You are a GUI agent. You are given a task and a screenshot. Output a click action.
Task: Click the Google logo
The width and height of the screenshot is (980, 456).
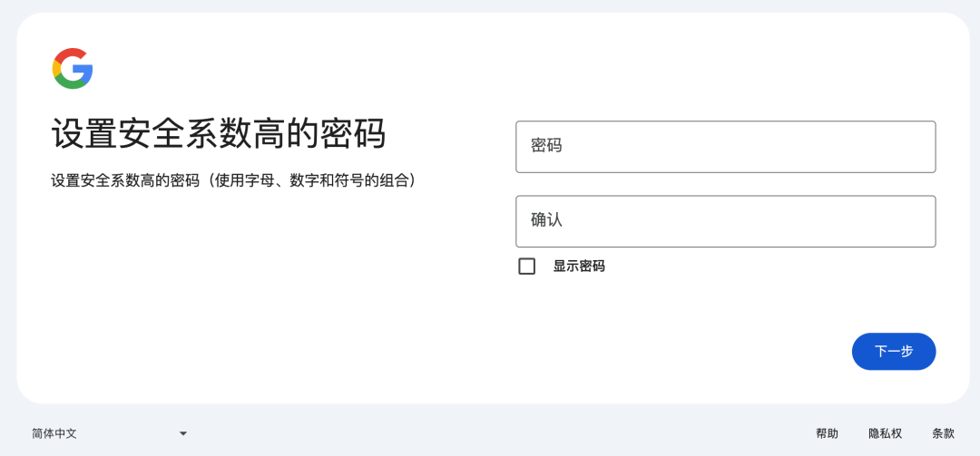(x=73, y=69)
